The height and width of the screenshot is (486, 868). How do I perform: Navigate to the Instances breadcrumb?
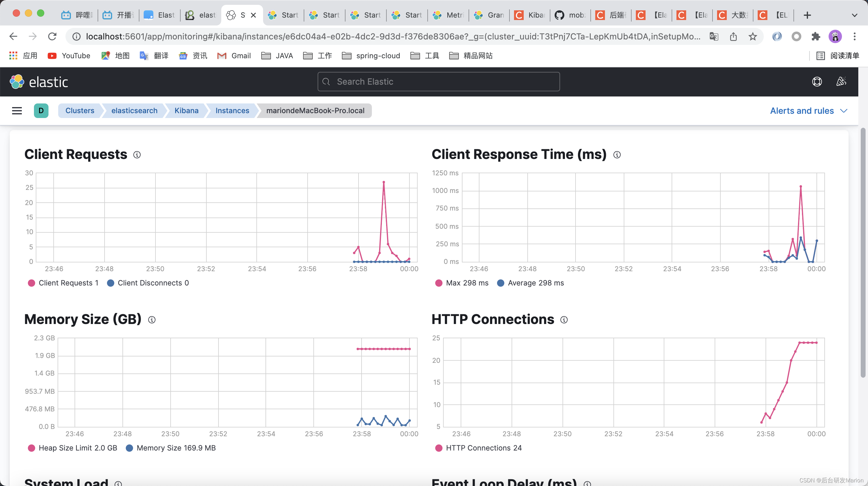tap(232, 111)
